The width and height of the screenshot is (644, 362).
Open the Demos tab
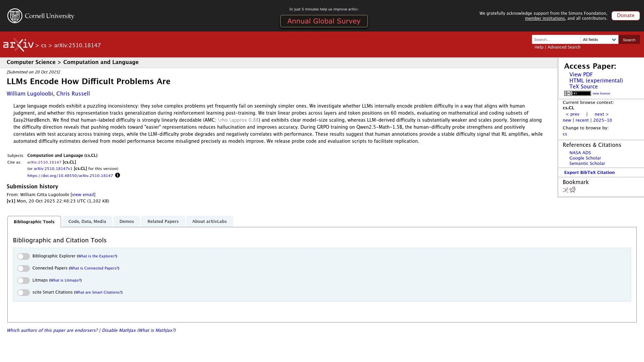(x=126, y=222)
